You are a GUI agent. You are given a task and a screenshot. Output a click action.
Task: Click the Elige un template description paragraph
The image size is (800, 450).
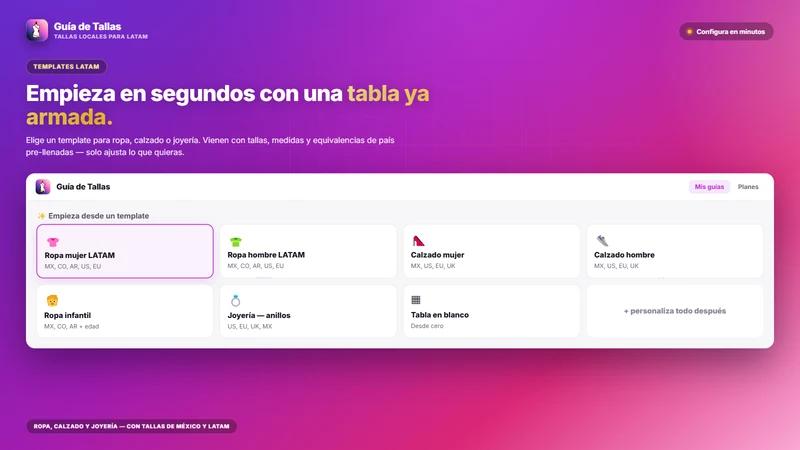pos(210,146)
